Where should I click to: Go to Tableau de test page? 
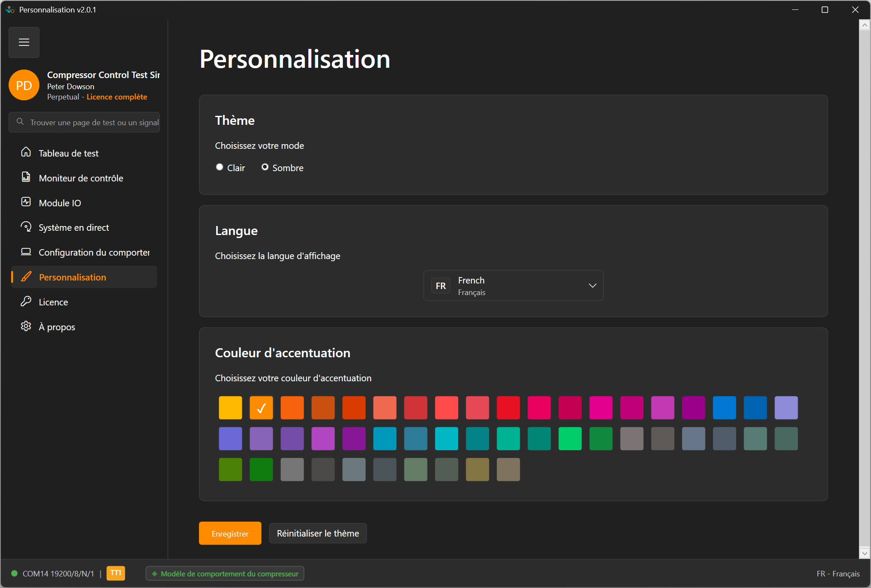pyautogui.click(x=84, y=153)
